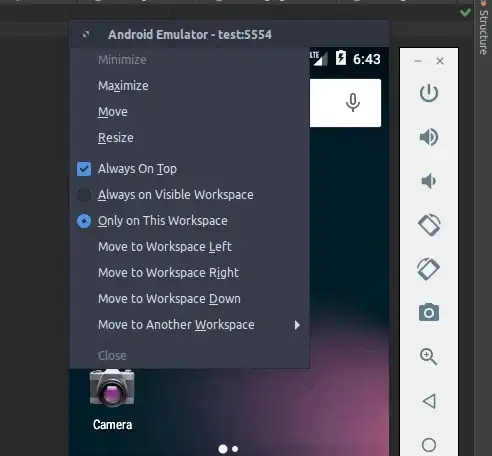Select Move to Workspace Down
The height and width of the screenshot is (456, 492).
pos(190,299)
